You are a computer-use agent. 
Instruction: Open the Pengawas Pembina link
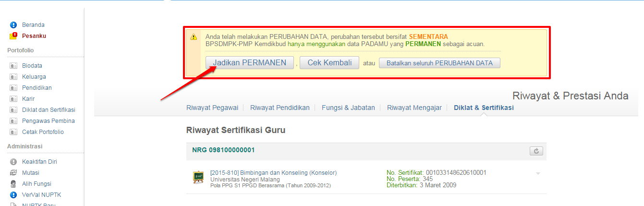[49, 121]
